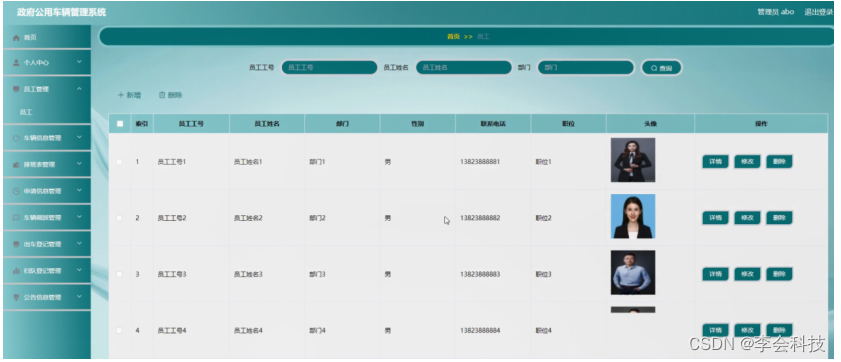Click 修改 for 员工姓名3
The width and height of the screenshot is (841, 362).
point(747,274)
